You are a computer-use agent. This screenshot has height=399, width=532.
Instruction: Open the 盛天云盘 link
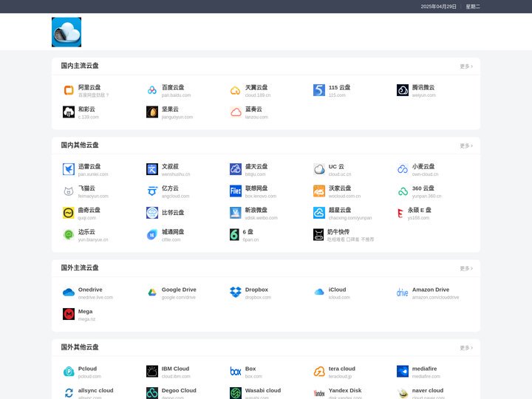pyautogui.click(x=256, y=166)
